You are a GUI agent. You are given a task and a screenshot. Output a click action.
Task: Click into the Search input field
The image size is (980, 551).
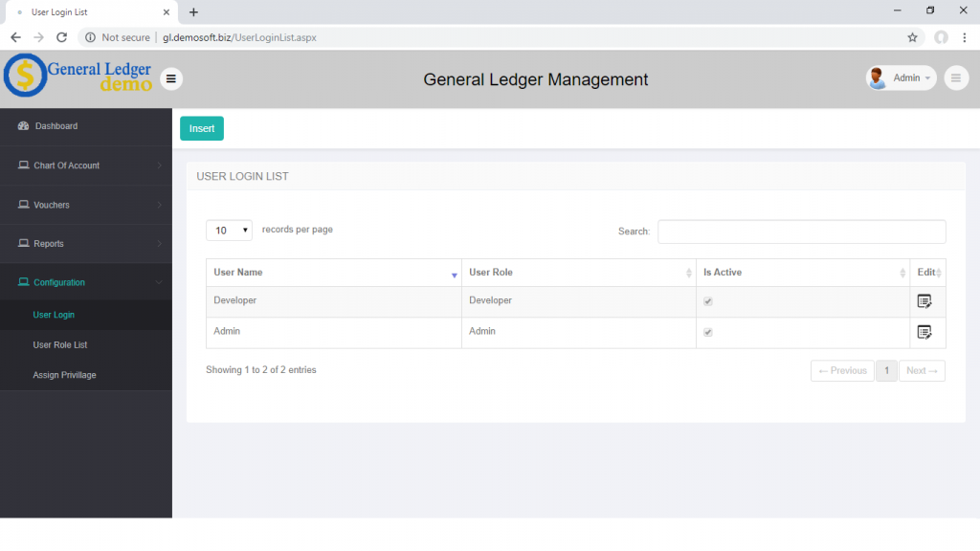801,231
